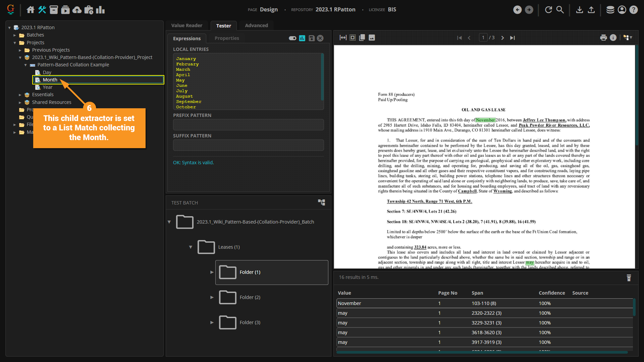Expand the Batches tree node
644x362 pixels.
tap(15, 35)
